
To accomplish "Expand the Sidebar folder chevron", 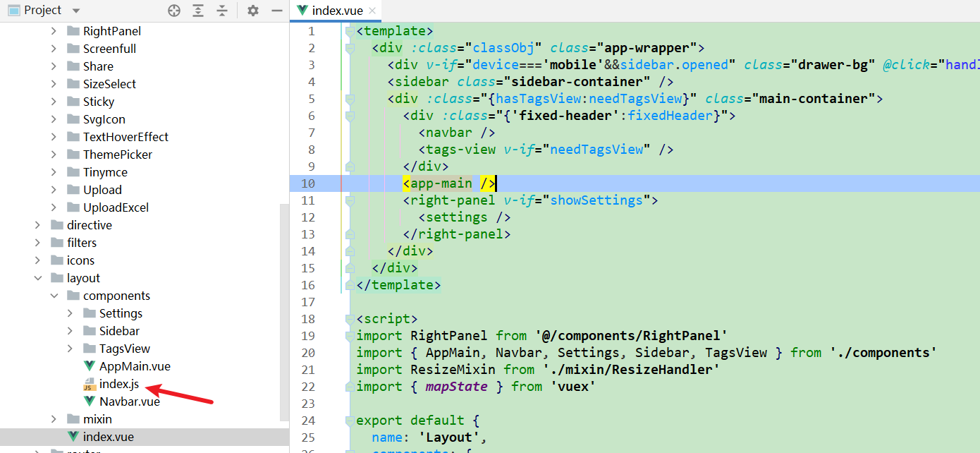I will pos(70,331).
